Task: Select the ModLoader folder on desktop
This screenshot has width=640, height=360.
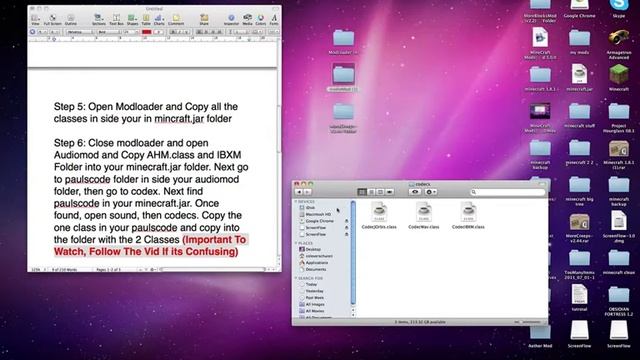Action: (343, 41)
